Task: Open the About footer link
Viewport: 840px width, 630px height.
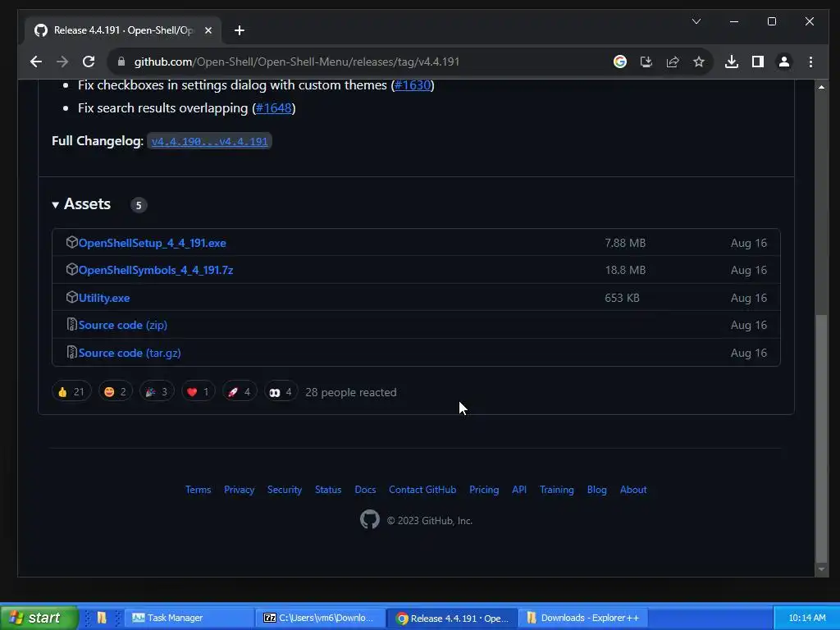Action: click(x=633, y=490)
